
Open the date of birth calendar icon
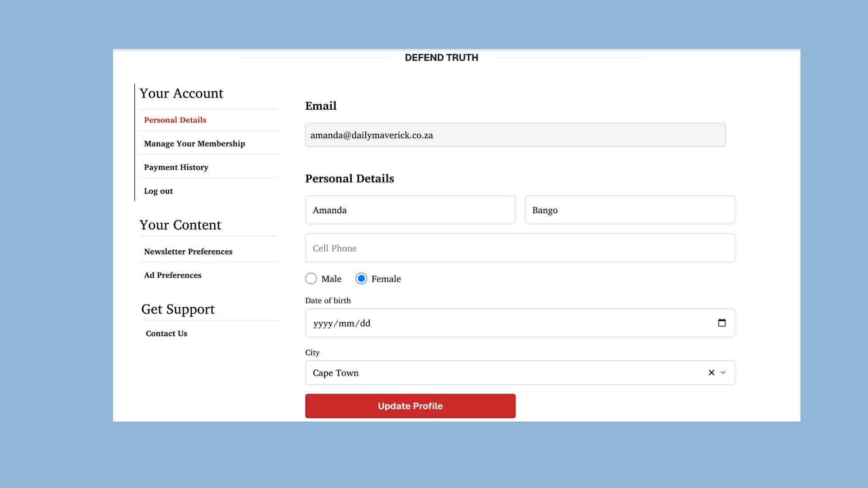tap(722, 323)
